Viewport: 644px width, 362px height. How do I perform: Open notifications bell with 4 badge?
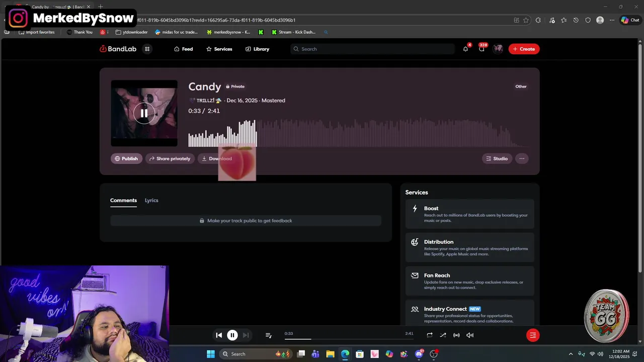point(465,49)
